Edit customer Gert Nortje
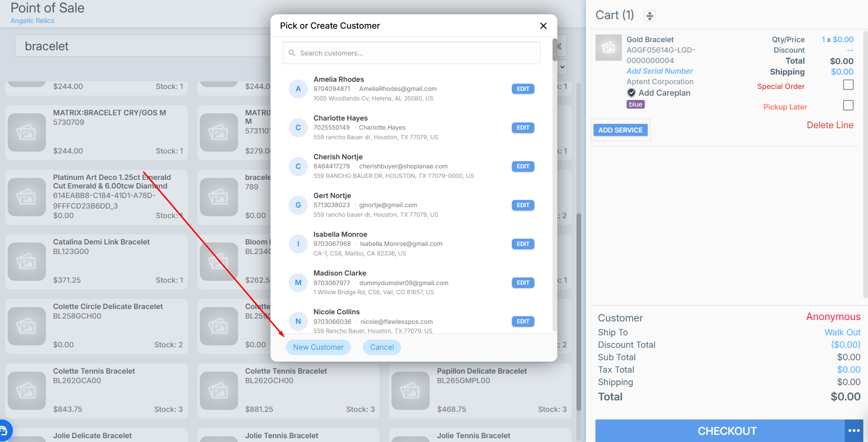Image resolution: width=868 pixels, height=442 pixels. click(523, 205)
